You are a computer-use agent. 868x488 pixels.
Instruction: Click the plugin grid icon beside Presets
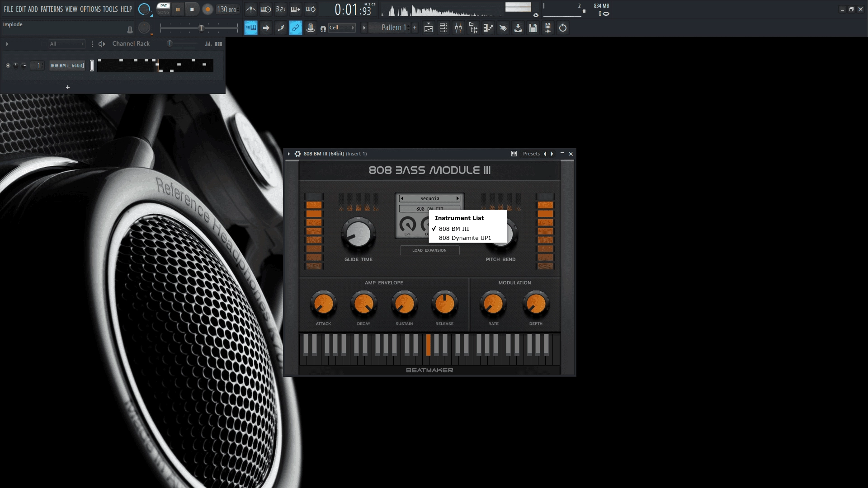pyautogui.click(x=514, y=154)
